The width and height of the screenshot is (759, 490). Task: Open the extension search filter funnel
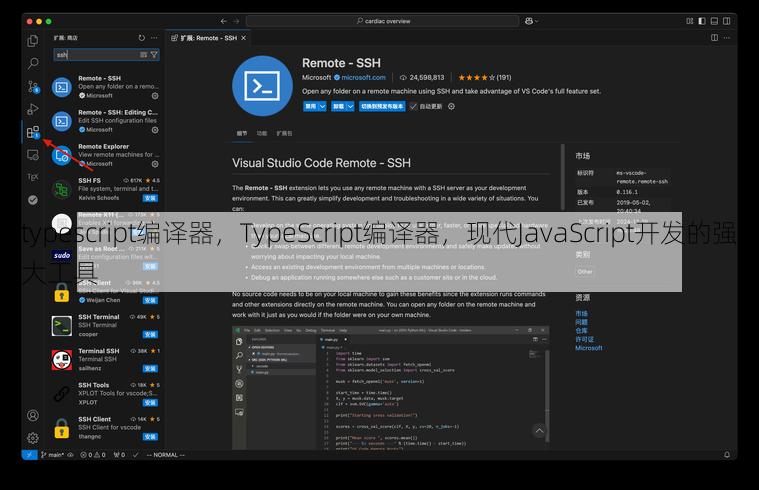154,55
